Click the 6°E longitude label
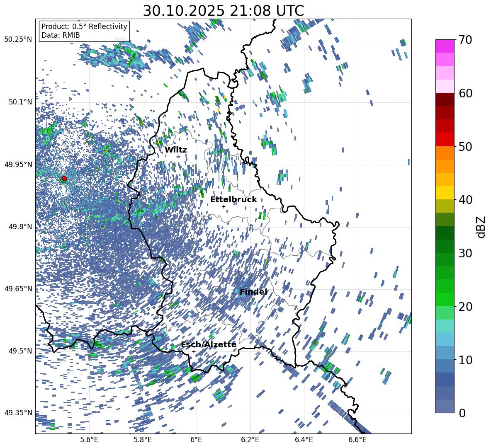This screenshot has height=448, width=491. [196, 440]
